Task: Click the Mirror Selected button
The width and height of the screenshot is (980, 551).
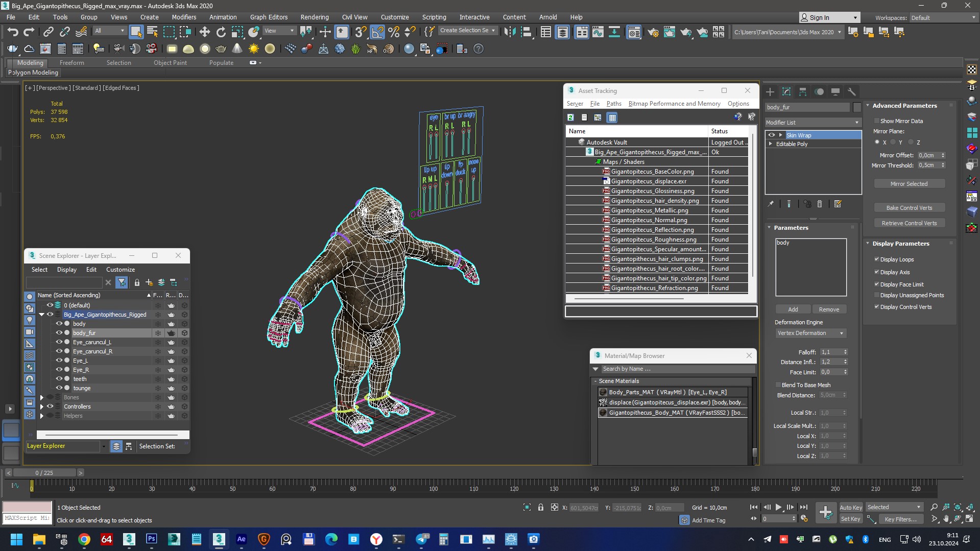Action: [909, 184]
